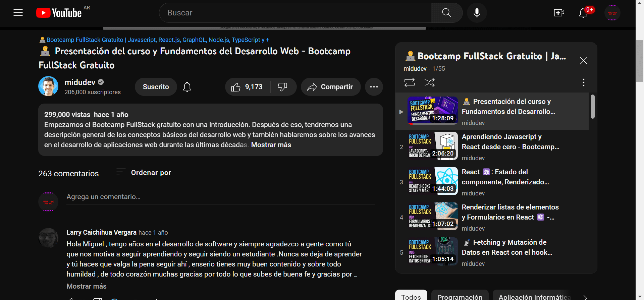Click the Compartir share button
This screenshot has height=300, width=644.
331,87
